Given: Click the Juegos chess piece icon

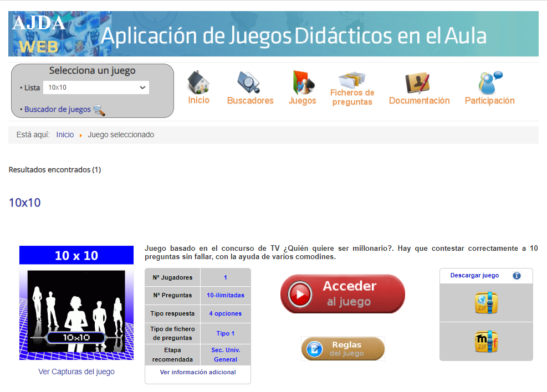Looking at the screenshot, I should pyautogui.click(x=303, y=82).
